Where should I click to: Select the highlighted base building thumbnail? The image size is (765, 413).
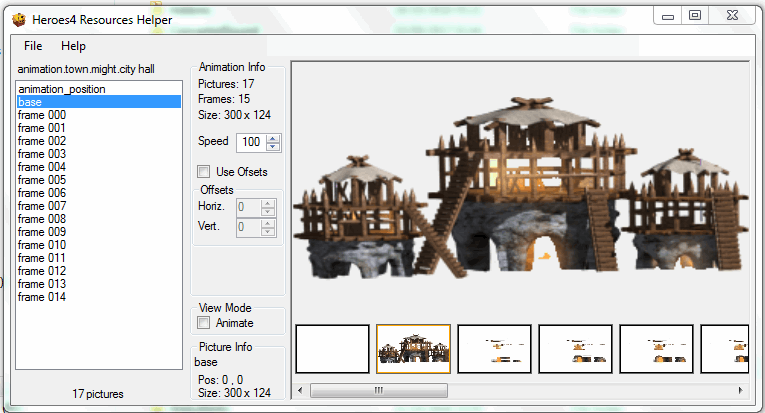(414, 349)
